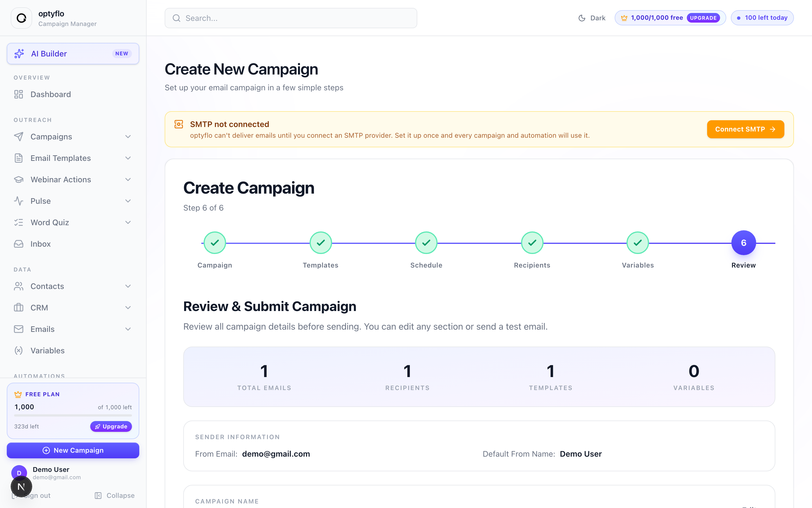Click the optyflo logo icon
The height and width of the screenshot is (508, 812).
(x=21, y=18)
